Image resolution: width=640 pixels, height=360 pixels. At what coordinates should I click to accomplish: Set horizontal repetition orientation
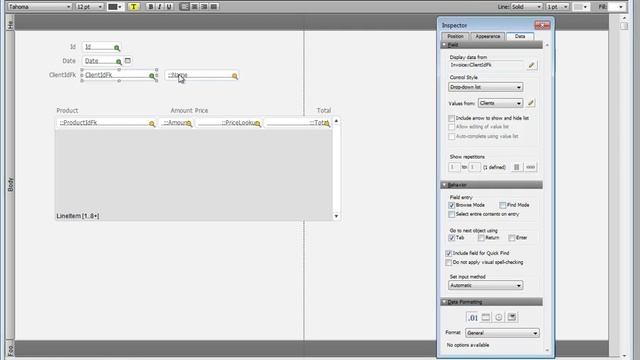tap(531, 167)
